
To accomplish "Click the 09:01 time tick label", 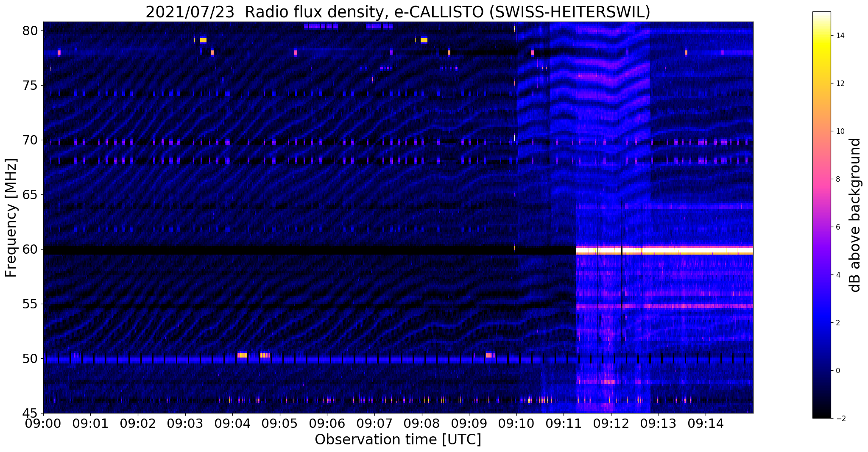I will point(90,423).
